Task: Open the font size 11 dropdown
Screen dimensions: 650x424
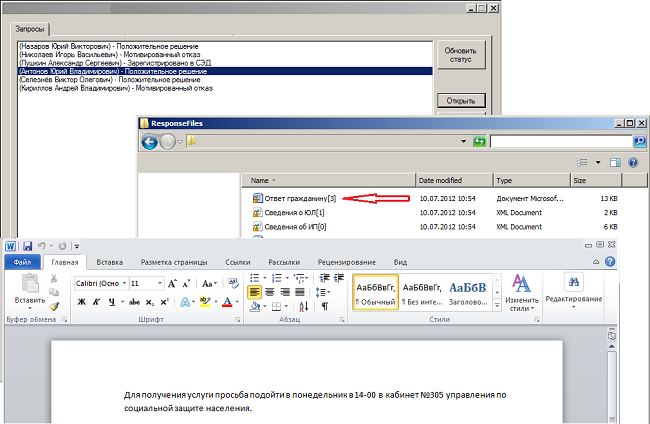Action: [160, 283]
